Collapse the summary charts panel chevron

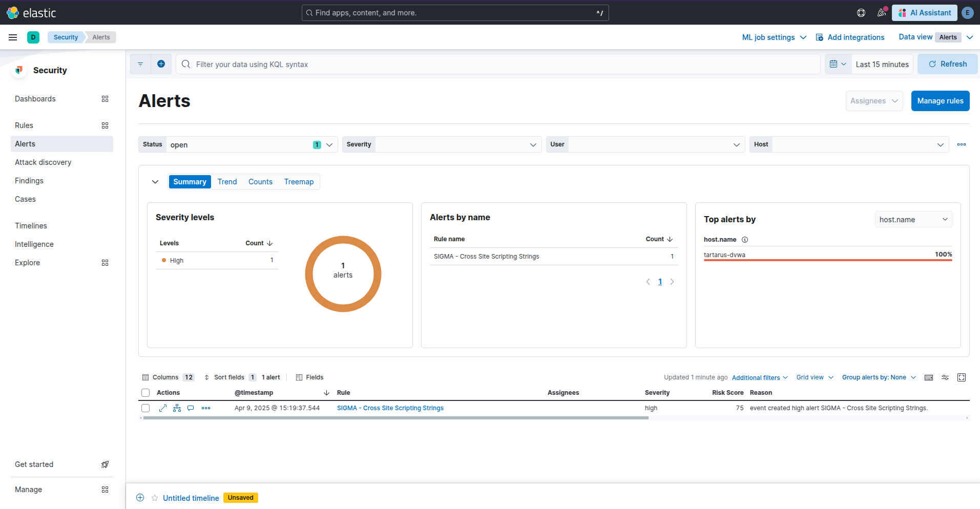[x=155, y=182]
